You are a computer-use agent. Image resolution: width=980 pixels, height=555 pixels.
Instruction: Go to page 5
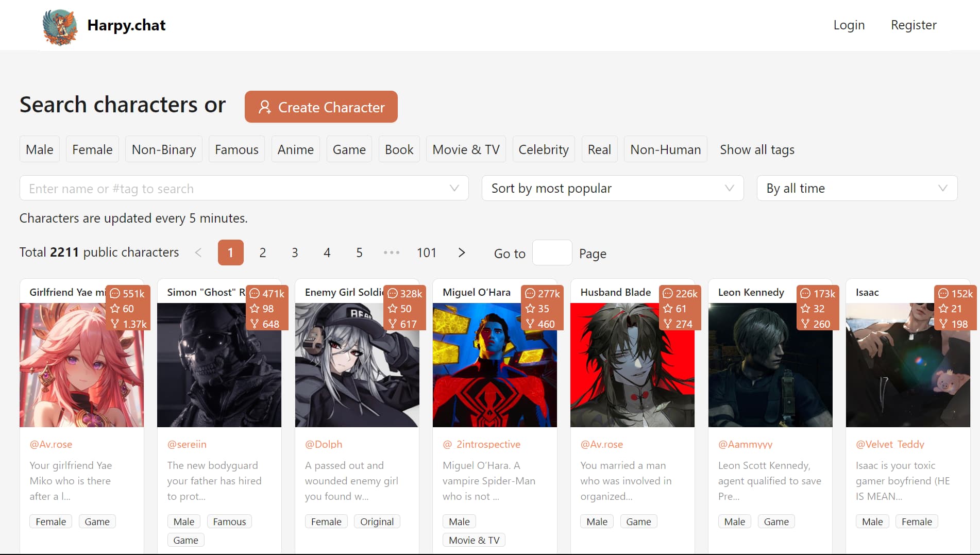click(359, 253)
